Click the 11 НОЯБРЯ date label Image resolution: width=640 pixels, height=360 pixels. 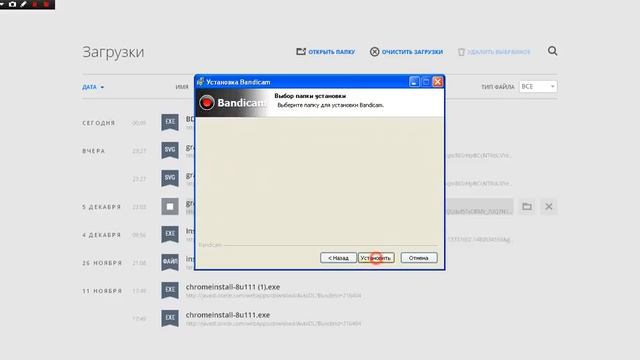[x=102, y=291]
